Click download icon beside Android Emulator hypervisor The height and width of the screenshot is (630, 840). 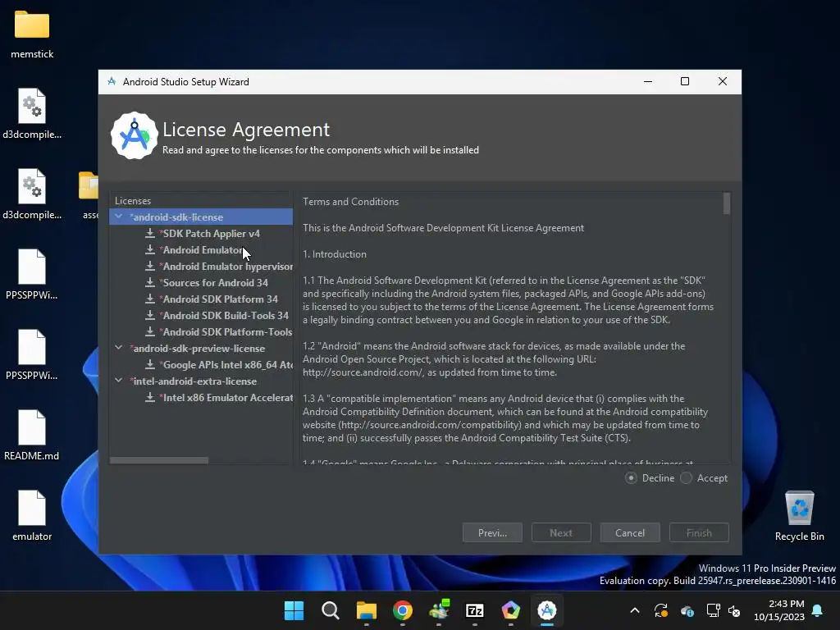click(150, 266)
